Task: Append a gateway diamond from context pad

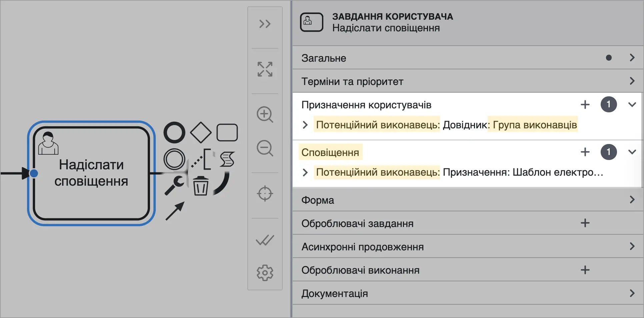Action: 201,133
